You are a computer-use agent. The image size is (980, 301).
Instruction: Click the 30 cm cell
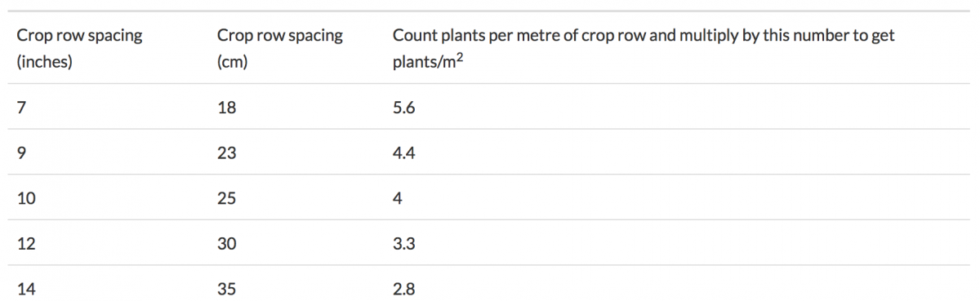click(x=227, y=243)
